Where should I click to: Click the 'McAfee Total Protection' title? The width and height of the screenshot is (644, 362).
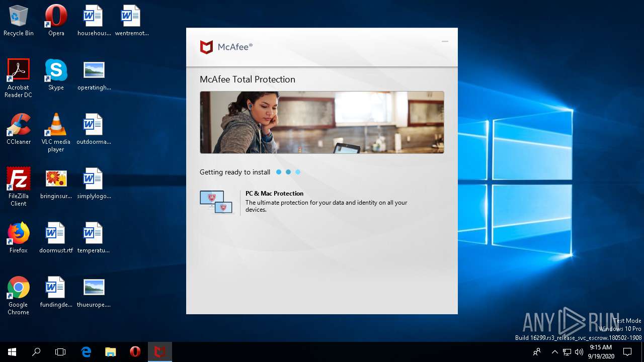pos(248,79)
